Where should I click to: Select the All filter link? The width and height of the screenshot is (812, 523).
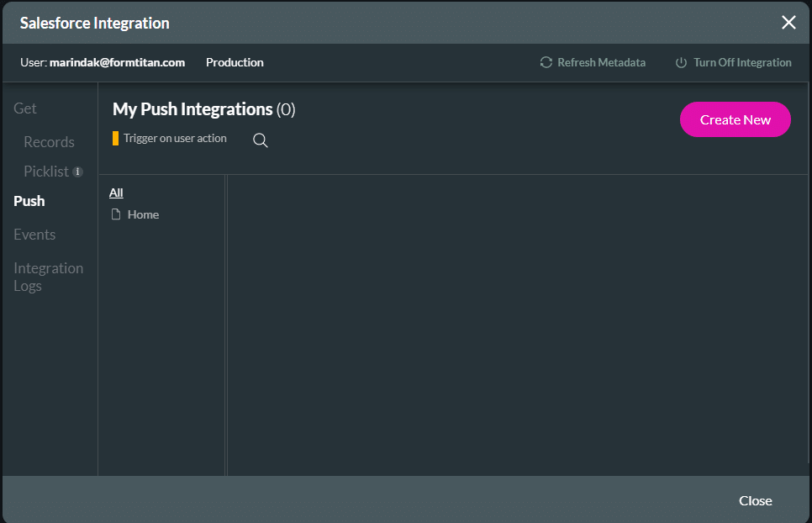115,192
